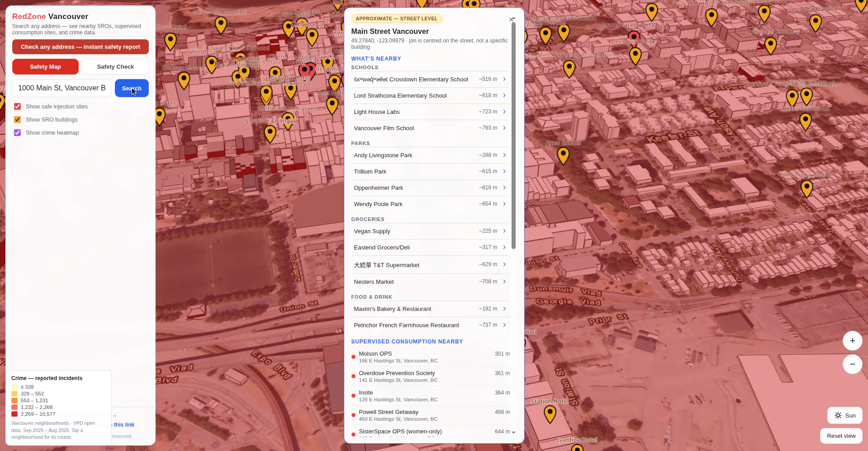Disable Show SRO buildings checkbox
The width and height of the screenshot is (868, 451).
(18, 120)
